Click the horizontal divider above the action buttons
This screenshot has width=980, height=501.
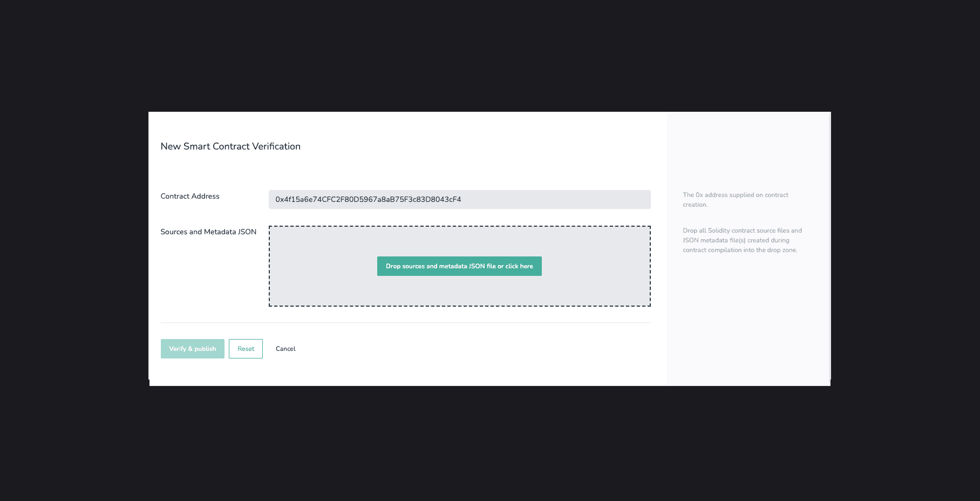click(x=405, y=323)
